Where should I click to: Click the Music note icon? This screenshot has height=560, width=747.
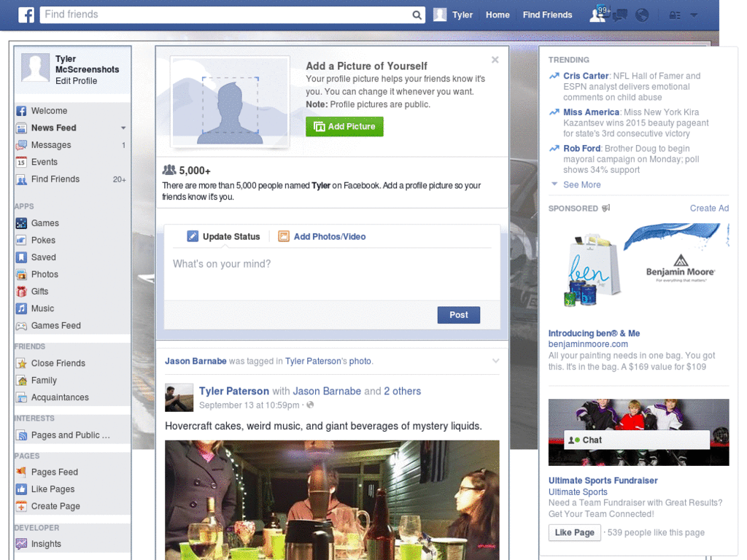pos(21,308)
